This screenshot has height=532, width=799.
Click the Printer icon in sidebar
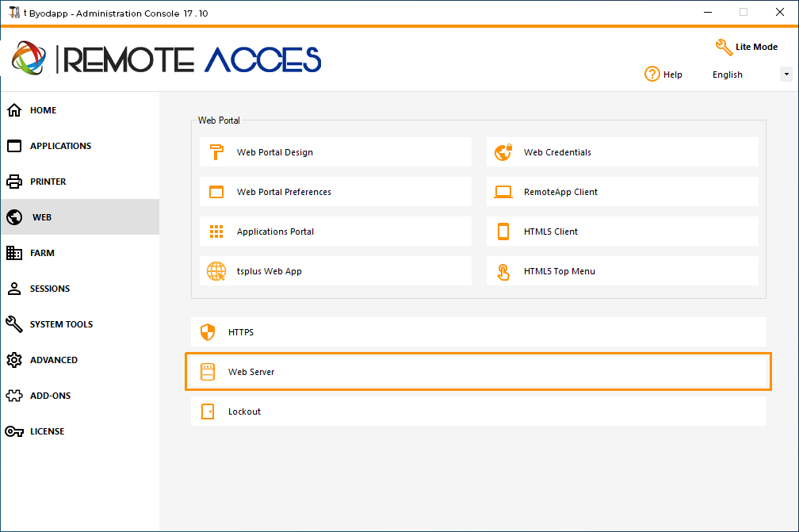[x=14, y=182]
